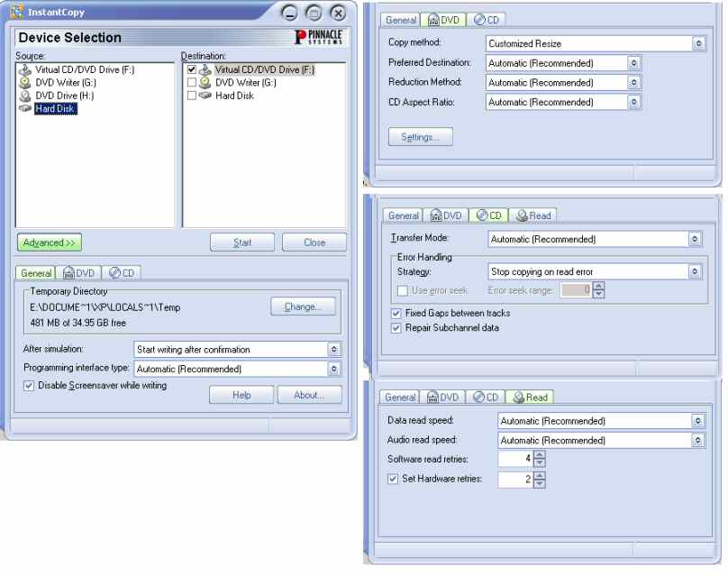Click Hard Disk drive icon in Destination list
Screen dimensions: 728x576
point(205,96)
